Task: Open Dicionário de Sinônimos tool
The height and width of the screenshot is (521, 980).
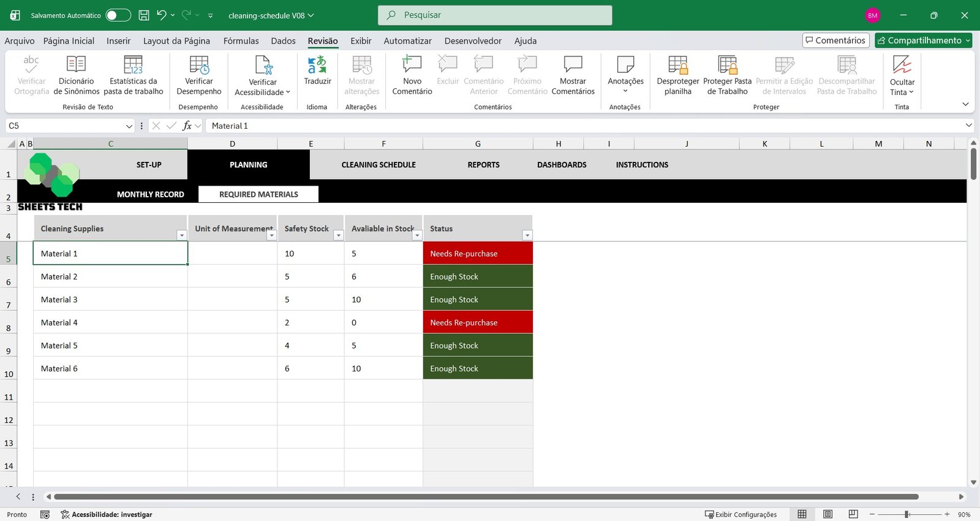Action: click(x=76, y=65)
